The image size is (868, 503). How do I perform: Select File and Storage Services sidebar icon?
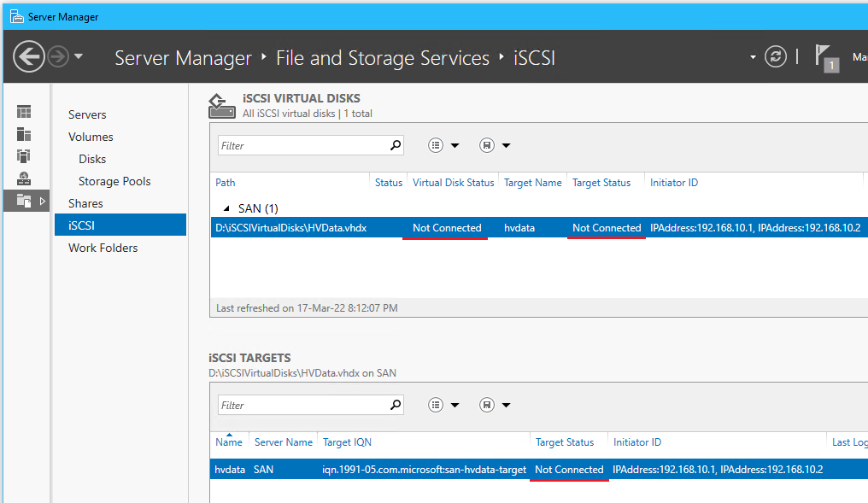[24, 201]
